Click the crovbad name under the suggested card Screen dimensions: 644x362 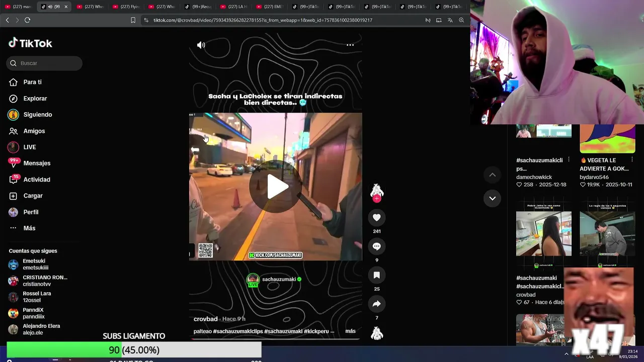click(526, 295)
